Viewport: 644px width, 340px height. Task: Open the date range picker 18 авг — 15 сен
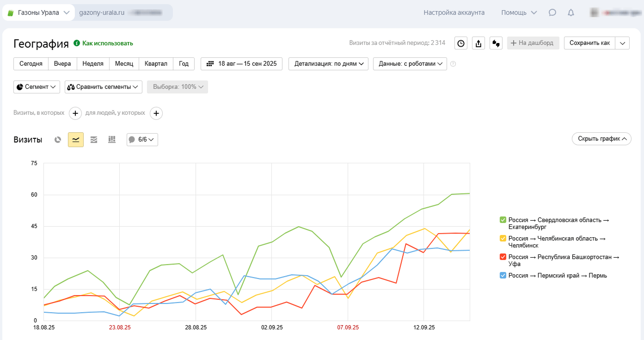point(241,64)
